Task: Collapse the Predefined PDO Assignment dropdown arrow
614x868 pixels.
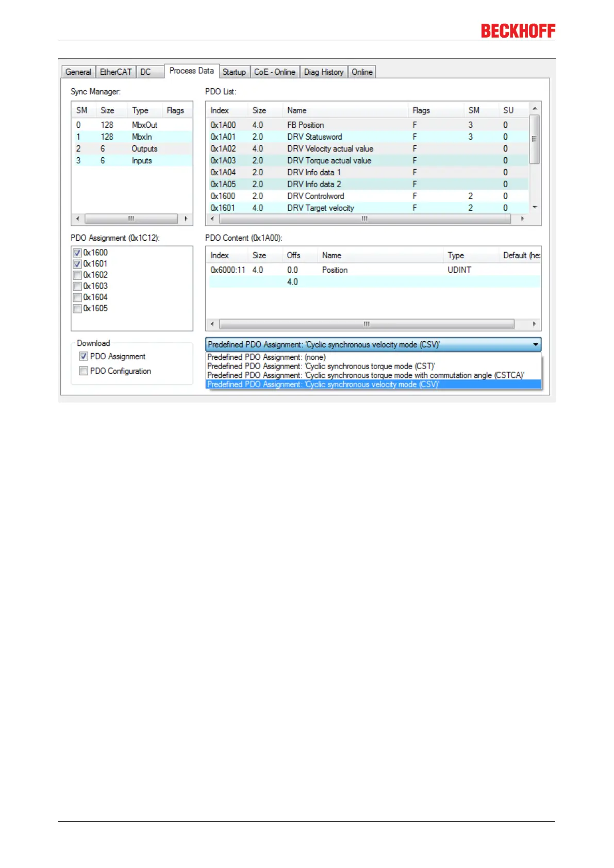Action: (x=536, y=345)
